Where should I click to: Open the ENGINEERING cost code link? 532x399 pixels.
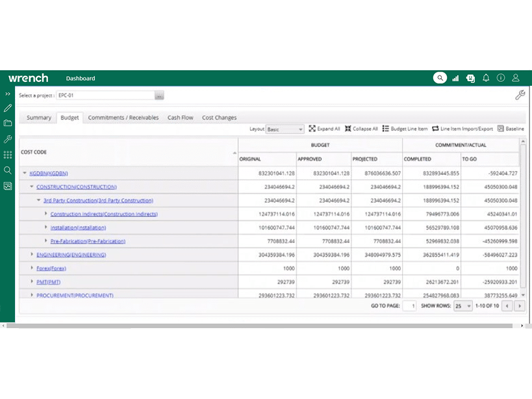[71, 255]
